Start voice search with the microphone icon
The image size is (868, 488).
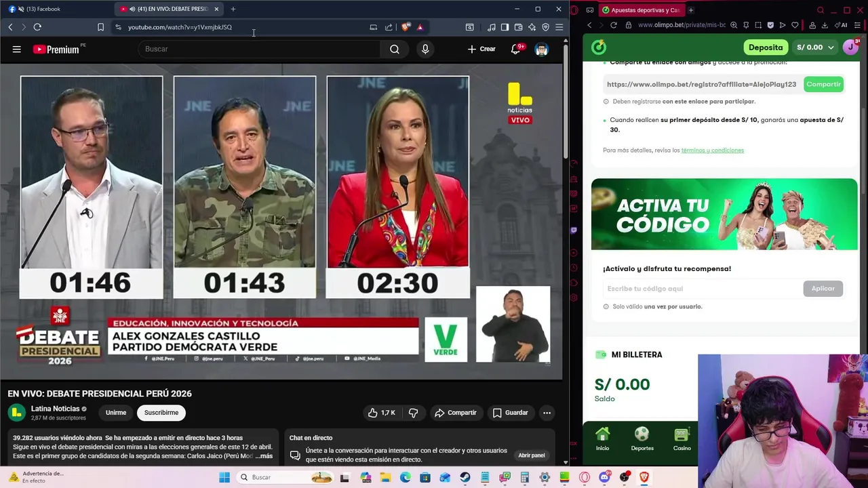(x=425, y=49)
